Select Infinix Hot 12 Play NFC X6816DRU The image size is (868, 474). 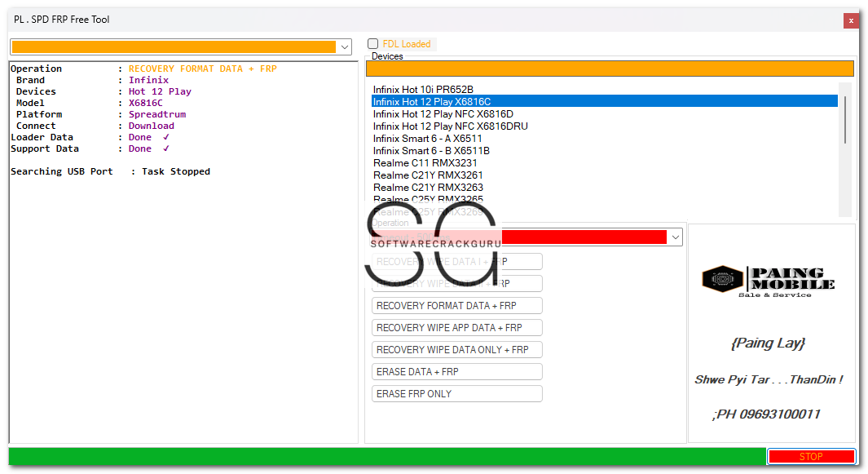coord(605,126)
